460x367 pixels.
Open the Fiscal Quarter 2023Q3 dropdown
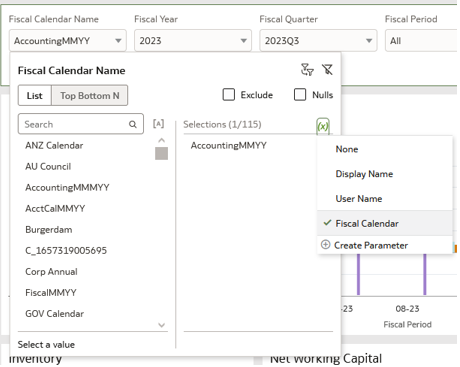(318, 41)
